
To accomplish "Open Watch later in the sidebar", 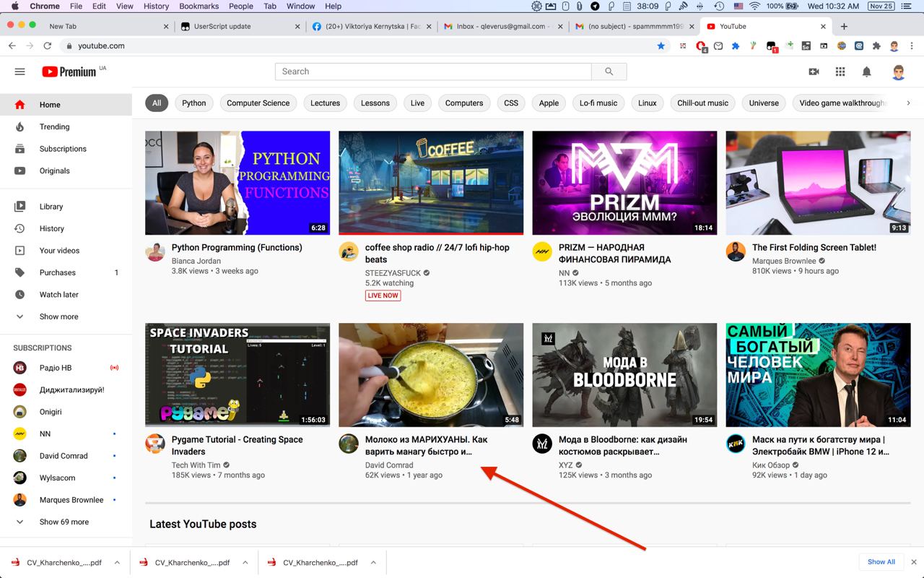I will 66,295.
